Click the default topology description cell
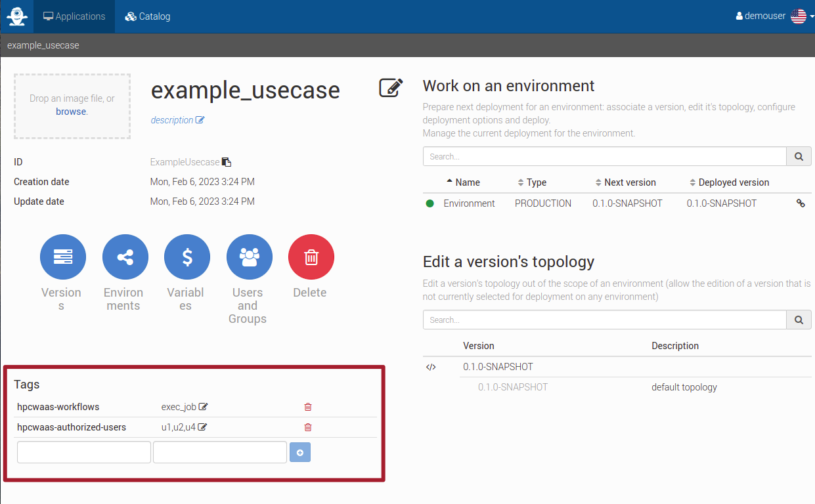 (684, 387)
